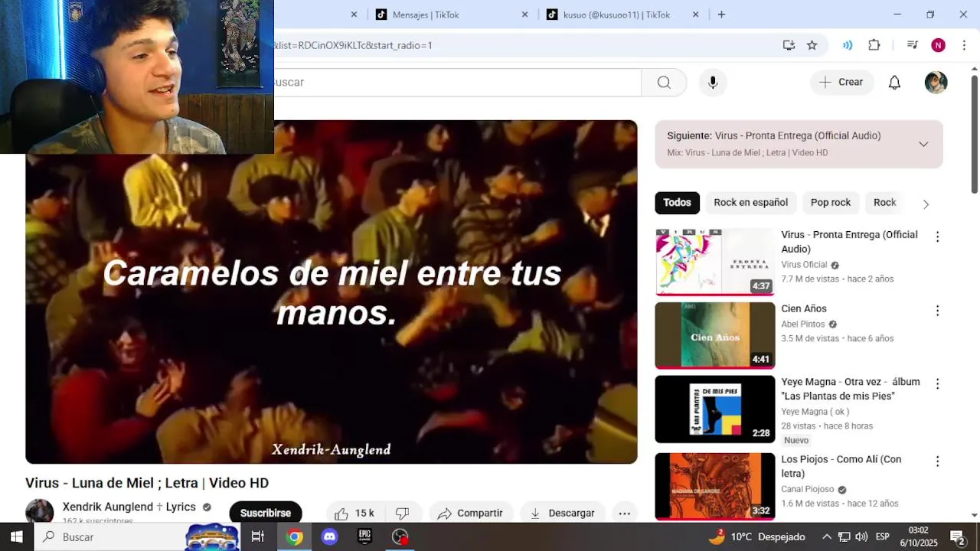Image resolution: width=980 pixels, height=551 pixels.
Task: Open options for Yeye Magna video
Action: pyautogui.click(x=937, y=383)
